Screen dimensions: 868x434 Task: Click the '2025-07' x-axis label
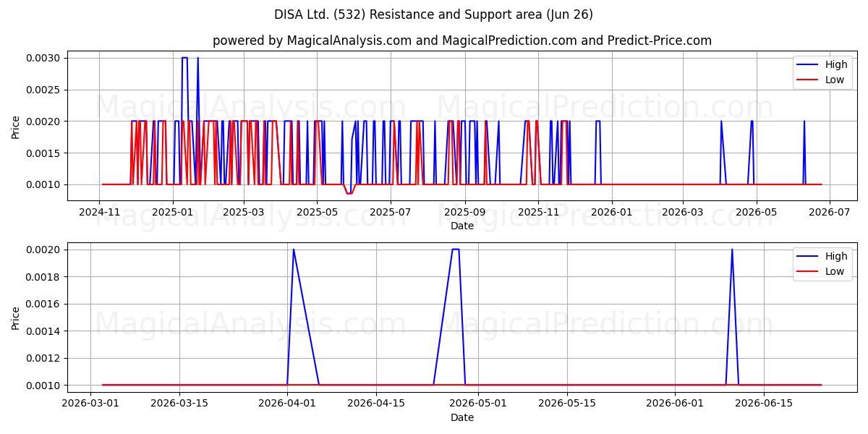[x=391, y=212]
